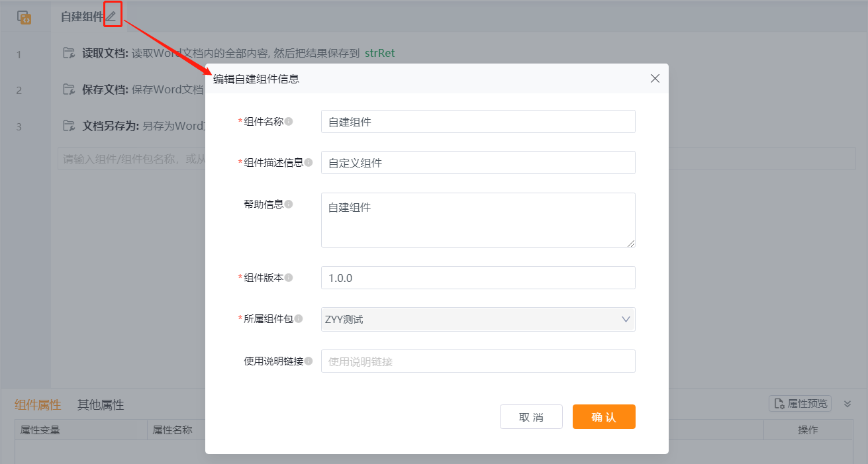The height and width of the screenshot is (464, 868).
Task: Click the 取消 button
Action: pyautogui.click(x=531, y=417)
